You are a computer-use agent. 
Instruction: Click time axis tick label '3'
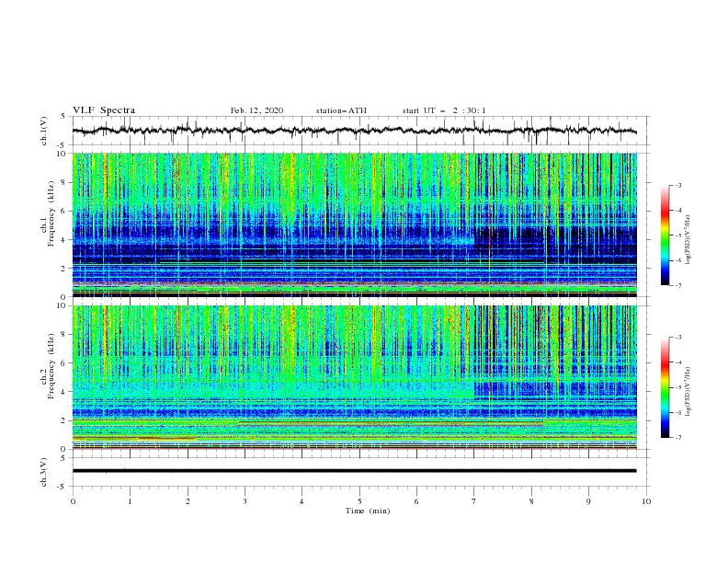[x=245, y=501]
